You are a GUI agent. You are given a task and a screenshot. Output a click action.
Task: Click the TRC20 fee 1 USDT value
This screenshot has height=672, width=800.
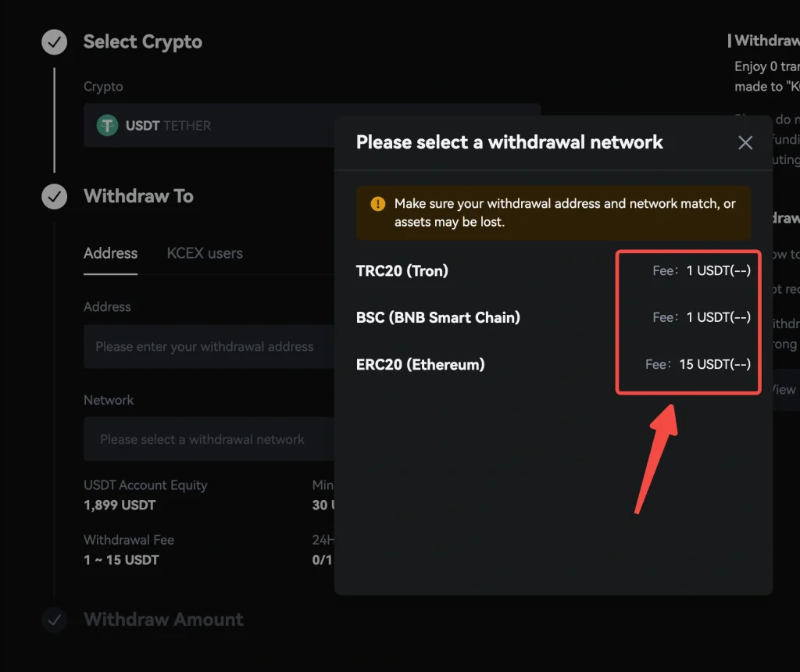tap(718, 271)
